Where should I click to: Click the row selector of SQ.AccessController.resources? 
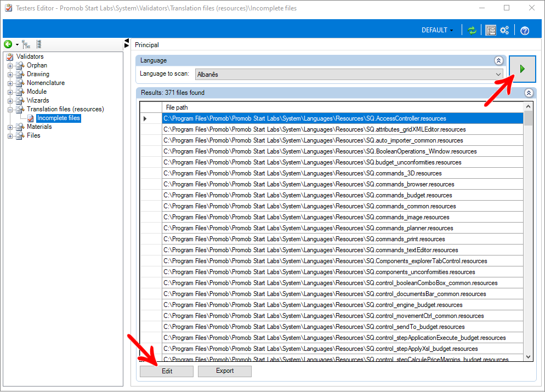[x=151, y=118]
